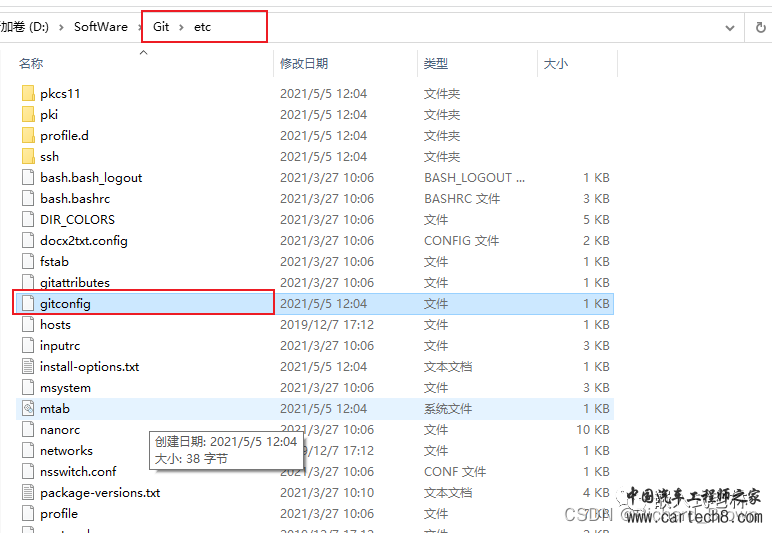Click the nsswitch.conf file name
Screen dimensions: 772x533
tap(78, 471)
